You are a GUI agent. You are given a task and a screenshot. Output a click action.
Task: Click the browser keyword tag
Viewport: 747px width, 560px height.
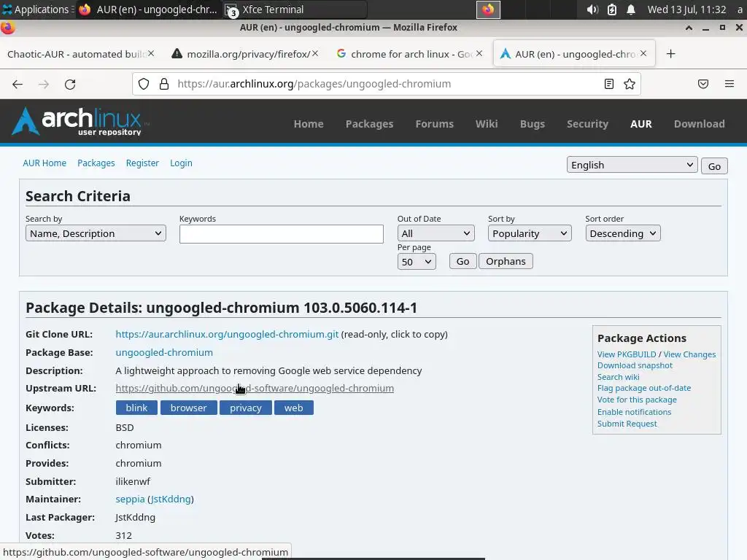pos(189,408)
